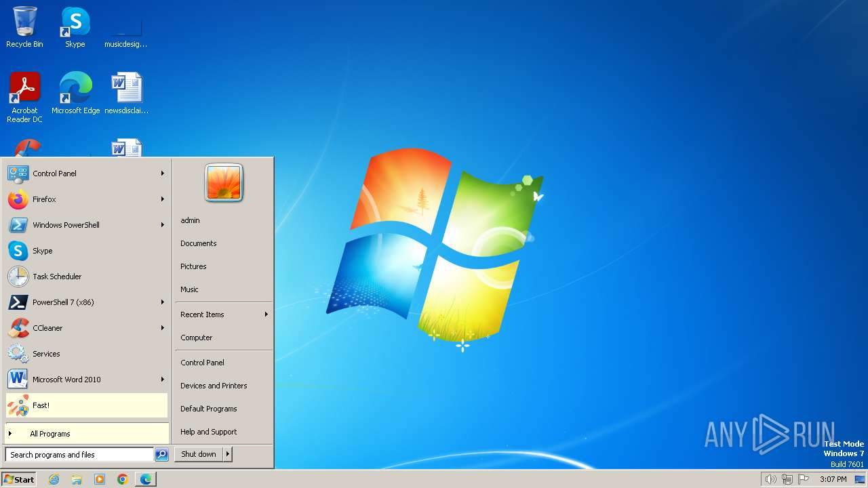Click the Shut down button
The width and height of the screenshot is (868, 488).
tap(199, 454)
